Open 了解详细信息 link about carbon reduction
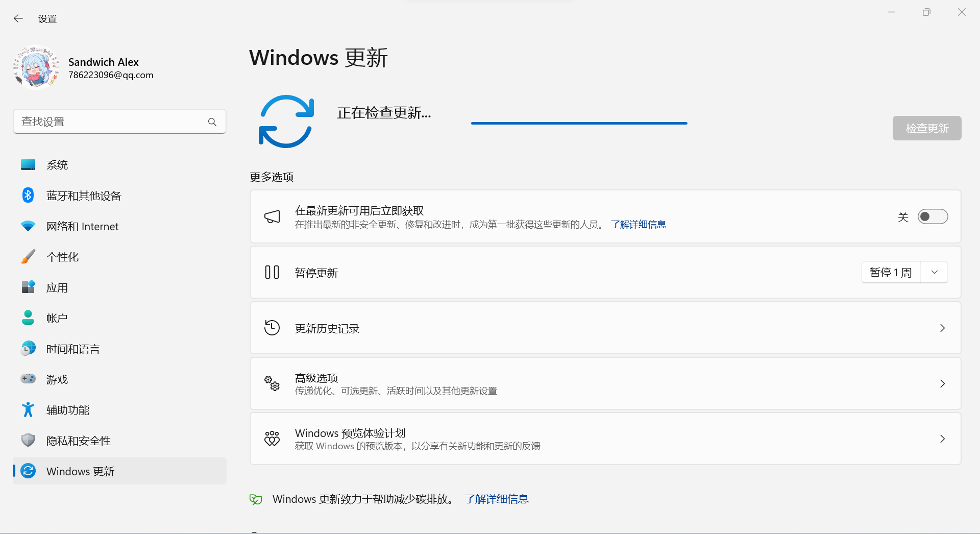Viewport: 980px width, 534px height. (x=497, y=499)
